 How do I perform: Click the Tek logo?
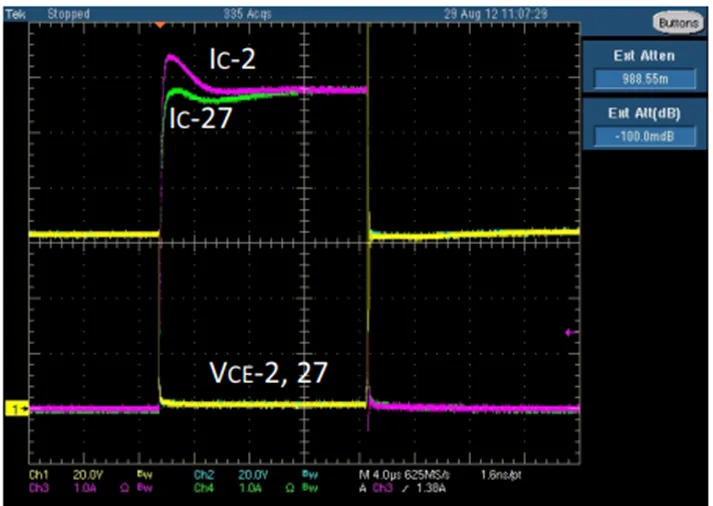point(13,13)
